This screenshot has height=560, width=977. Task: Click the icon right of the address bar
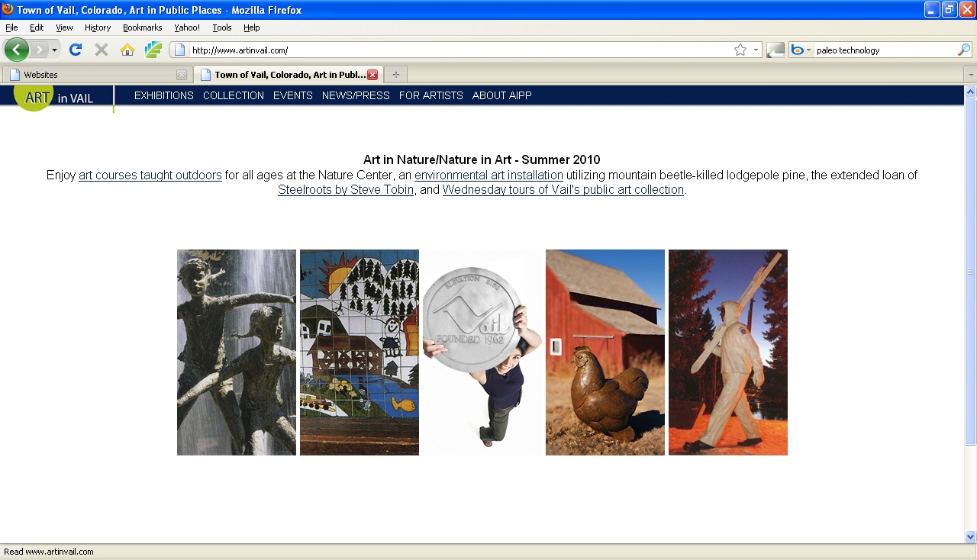(775, 50)
